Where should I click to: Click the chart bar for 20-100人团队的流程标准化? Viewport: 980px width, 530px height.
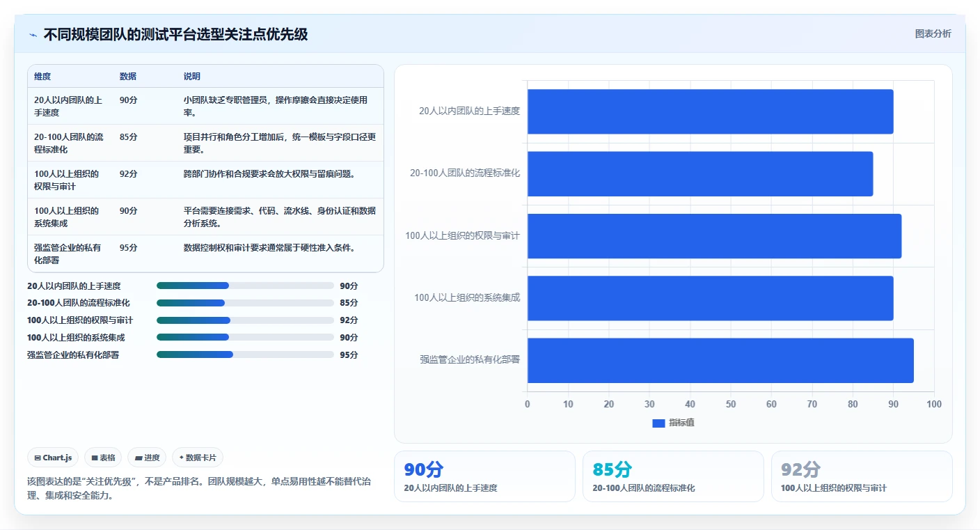pyautogui.click(x=700, y=173)
